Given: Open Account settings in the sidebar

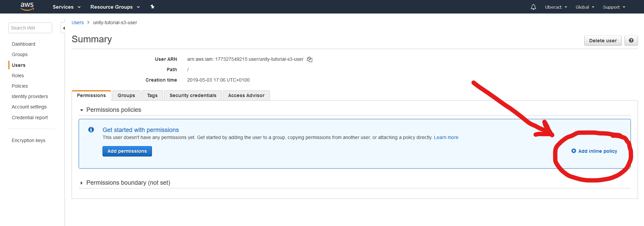Looking at the screenshot, I should 29,107.
